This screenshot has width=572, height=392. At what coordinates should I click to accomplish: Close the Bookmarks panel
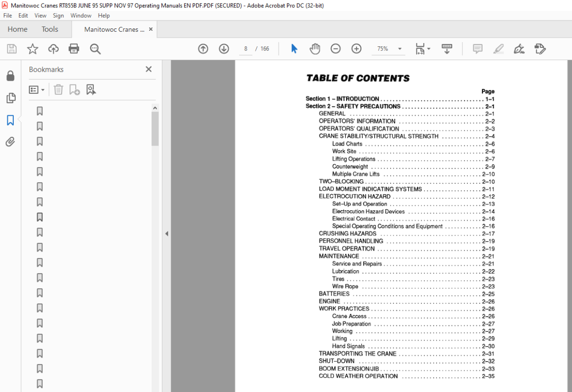point(149,69)
